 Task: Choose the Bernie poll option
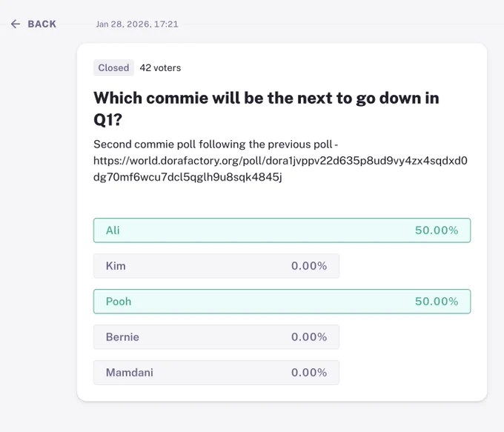tap(216, 337)
